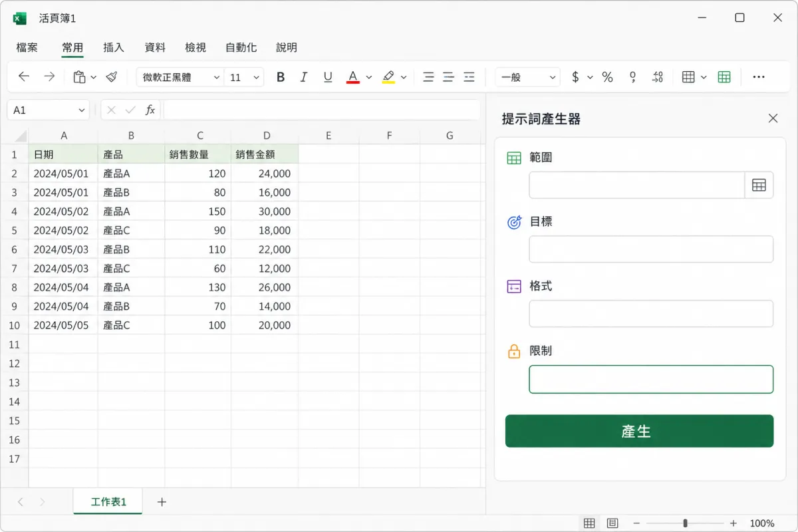Select the 工作表1 sheet tab
This screenshot has height=532, width=798.
[x=108, y=502]
